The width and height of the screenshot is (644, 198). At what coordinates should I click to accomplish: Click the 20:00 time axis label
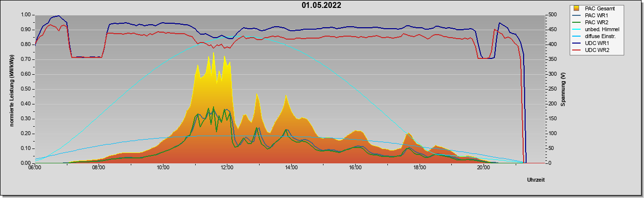point(483,168)
